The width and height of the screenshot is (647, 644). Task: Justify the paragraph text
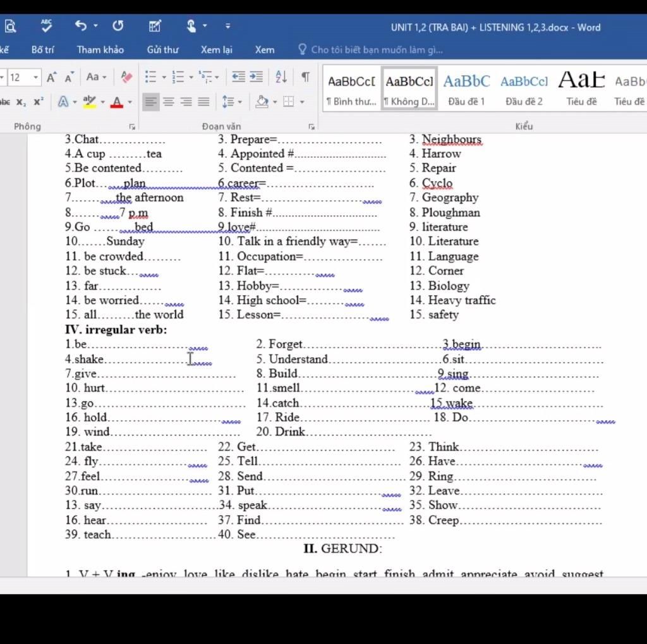(x=203, y=102)
